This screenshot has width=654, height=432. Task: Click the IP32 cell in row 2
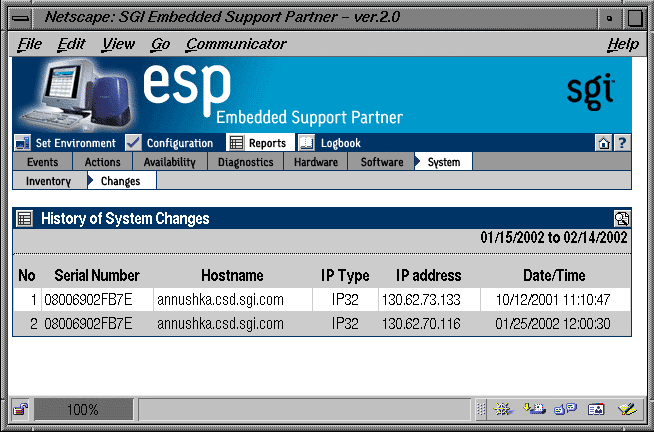pyautogui.click(x=345, y=324)
